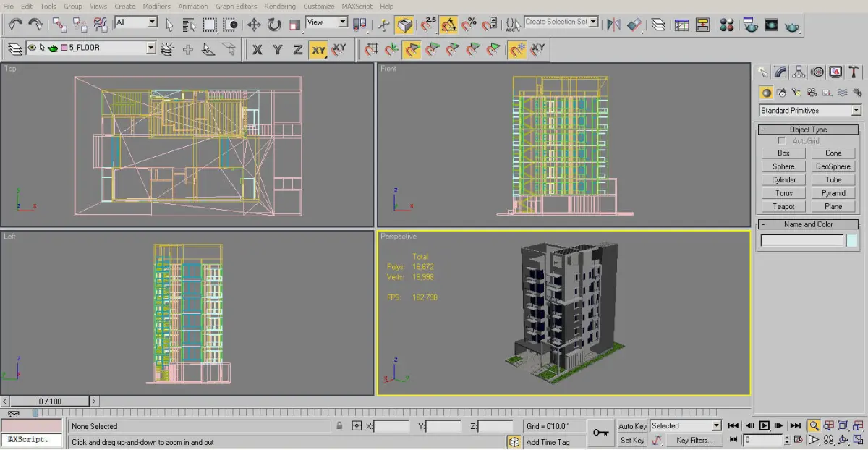This screenshot has width=868, height=450.
Task: Switch to the Cameras category icon
Action: (812, 93)
